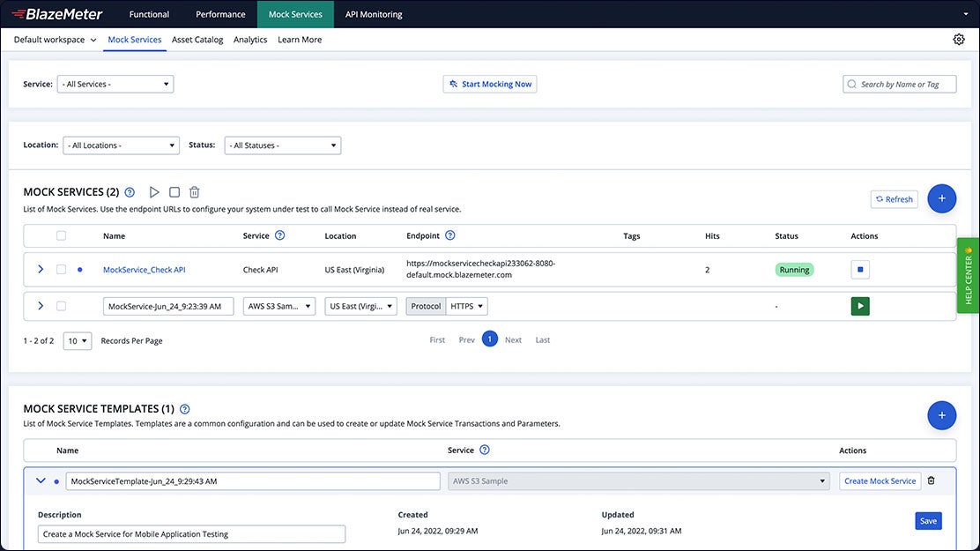Click search magnifier icon
This screenshot has height=551, width=980.
852,84
